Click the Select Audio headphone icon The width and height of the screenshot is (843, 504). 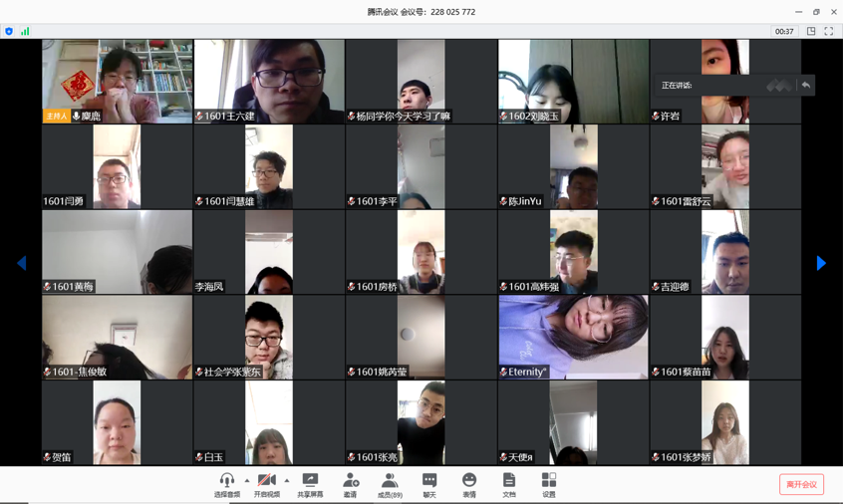click(x=227, y=482)
